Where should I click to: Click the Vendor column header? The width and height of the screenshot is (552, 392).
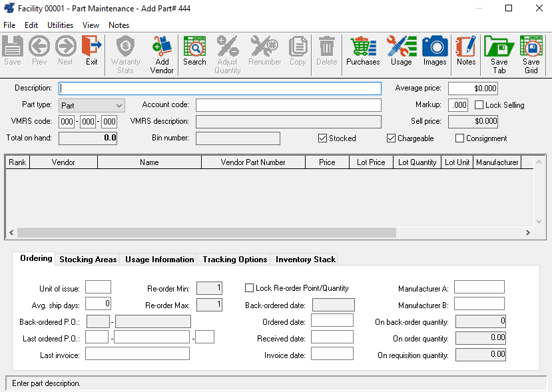pyautogui.click(x=63, y=162)
